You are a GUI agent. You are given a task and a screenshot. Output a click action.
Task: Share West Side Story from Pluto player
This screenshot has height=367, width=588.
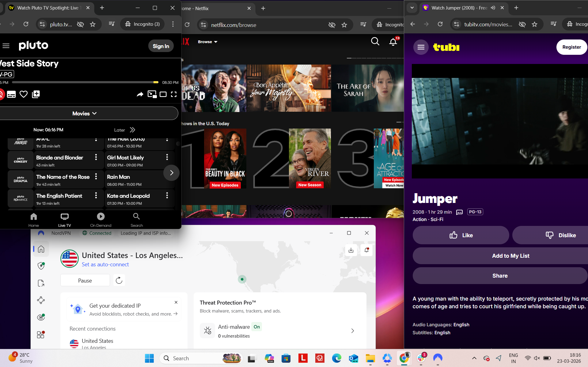coord(140,94)
